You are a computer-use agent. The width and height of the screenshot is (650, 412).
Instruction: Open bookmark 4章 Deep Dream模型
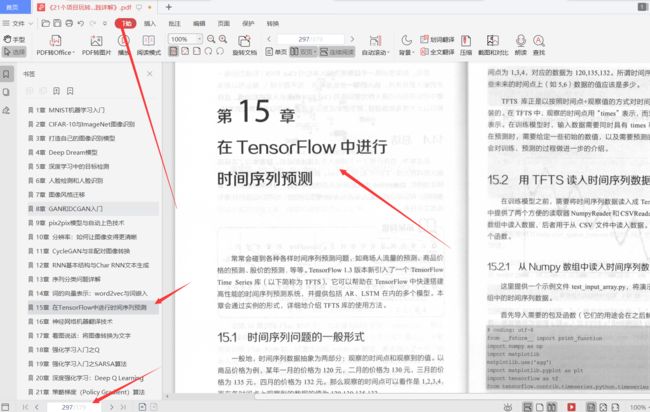point(63,152)
